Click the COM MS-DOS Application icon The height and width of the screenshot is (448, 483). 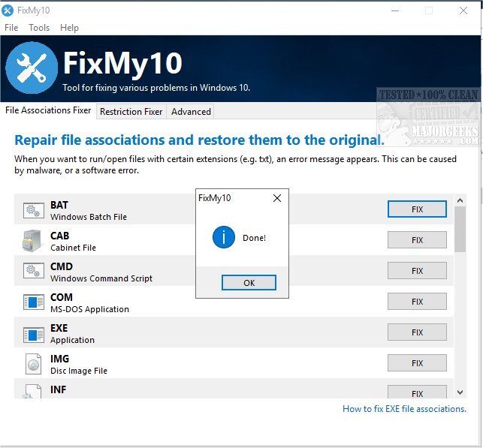33,302
